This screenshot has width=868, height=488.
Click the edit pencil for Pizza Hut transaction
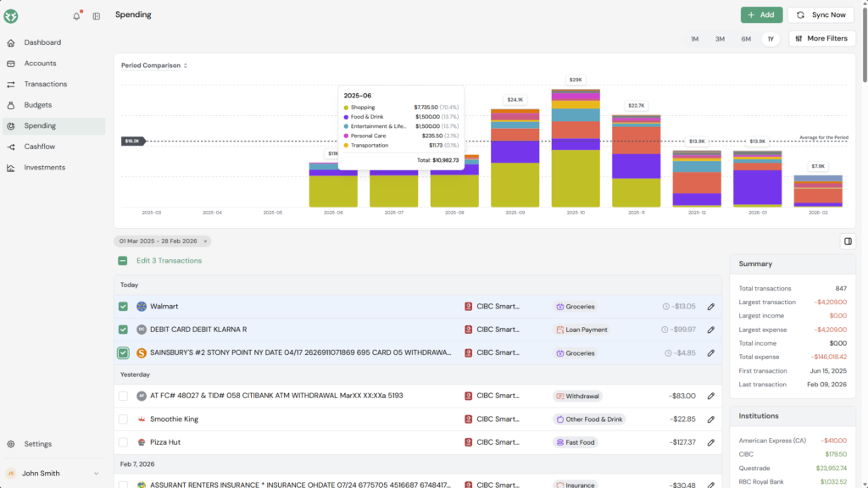point(711,442)
